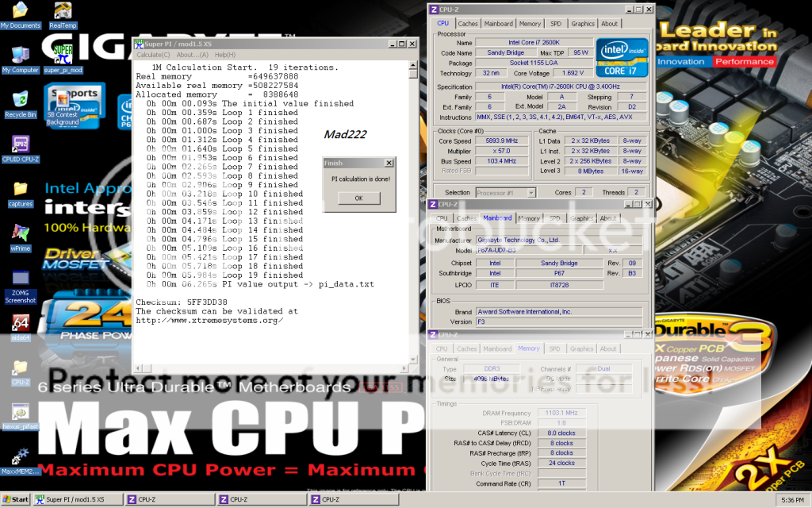
Task: Launch the RealTemp desktop shortcut
Action: [x=63, y=16]
